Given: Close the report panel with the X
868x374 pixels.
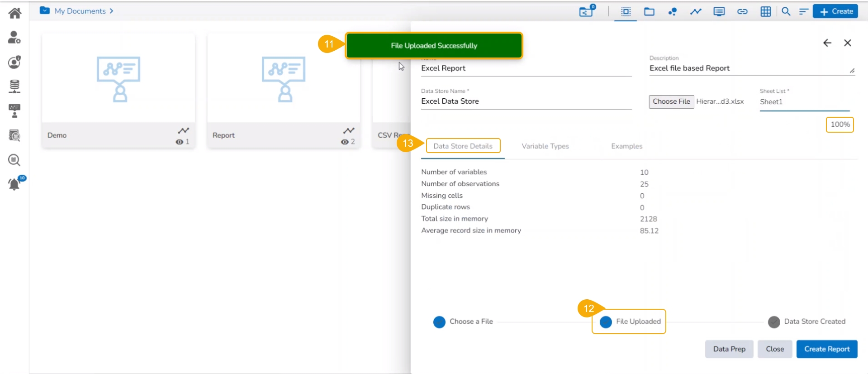Looking at the screenshot, I should [848, 43].
